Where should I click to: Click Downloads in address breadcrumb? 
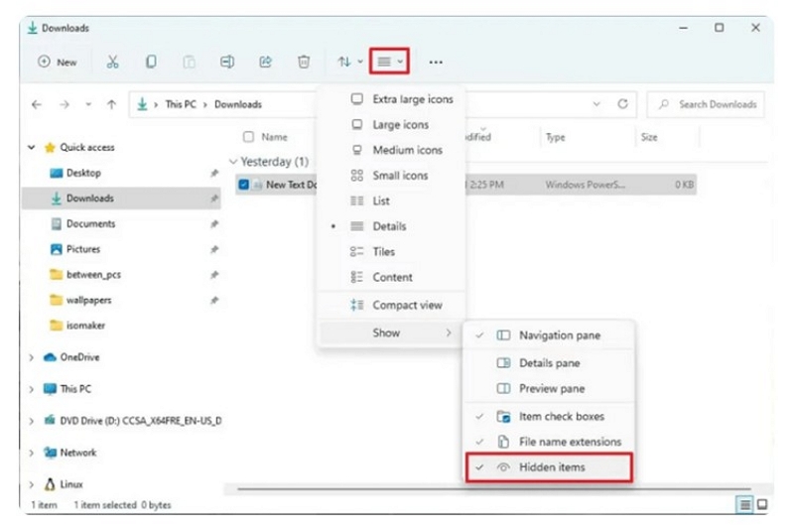[238, 104]
